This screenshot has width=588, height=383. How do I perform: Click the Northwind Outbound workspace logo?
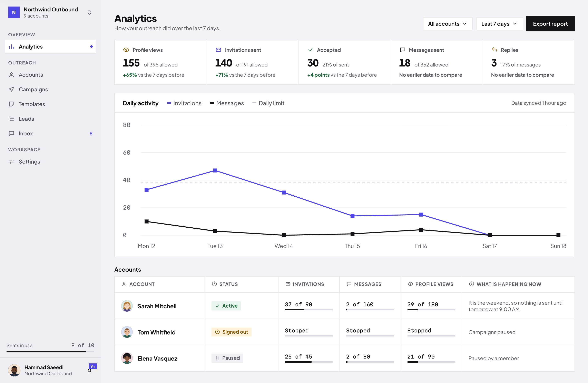tap(14, 12)
